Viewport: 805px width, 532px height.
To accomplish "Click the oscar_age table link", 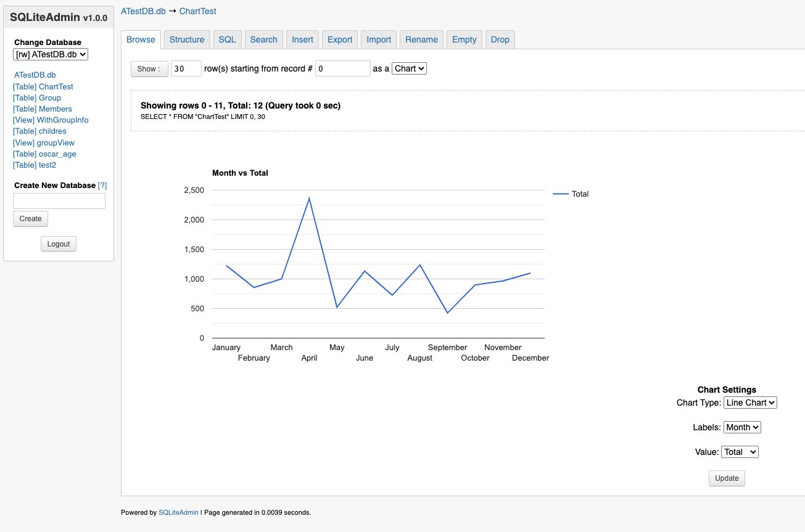I will 44,154.
